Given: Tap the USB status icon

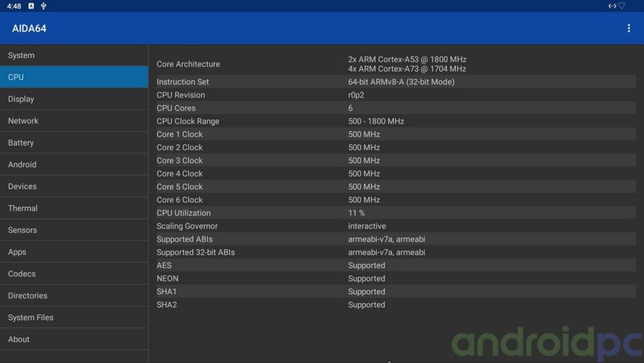Looking at the screenshot, I should 44,5.
